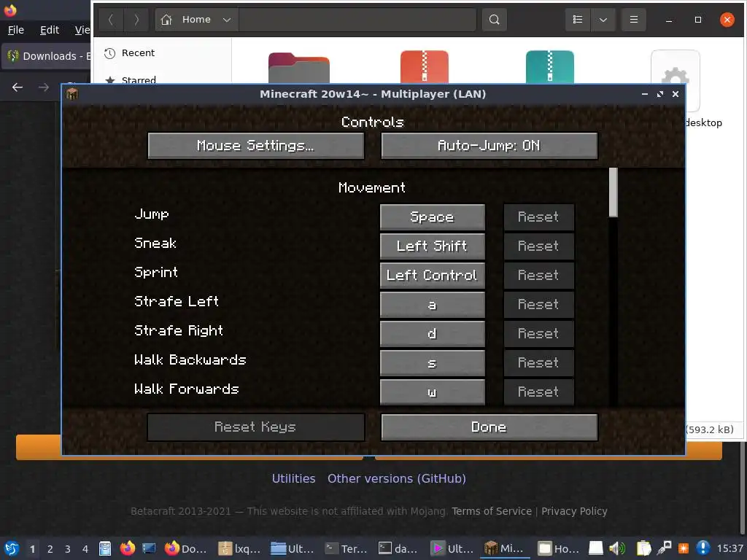Image resolution: width=747 pixels, height=560 pixels.
Task: Click Done to close Controls
Action: click(489, 427)
